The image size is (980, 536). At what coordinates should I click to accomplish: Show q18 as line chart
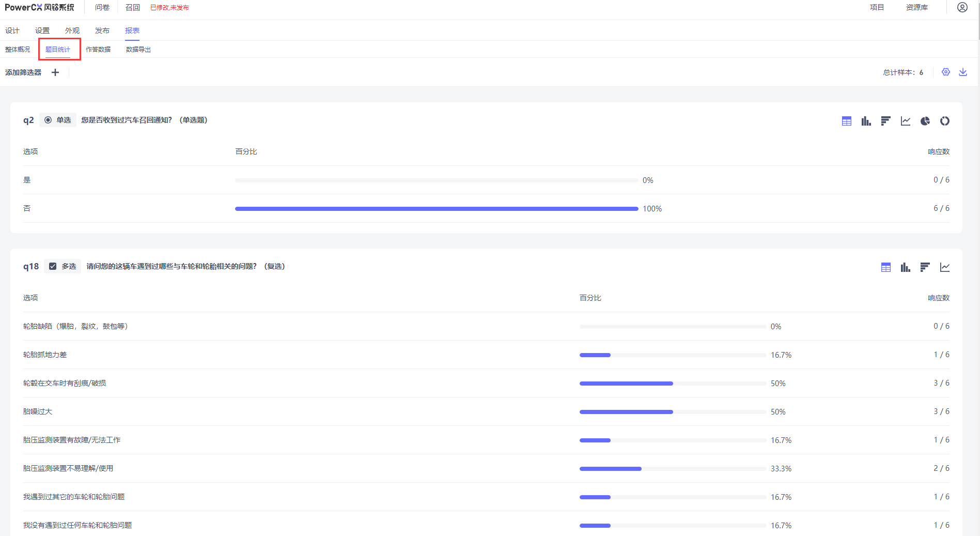pos(944,267)
